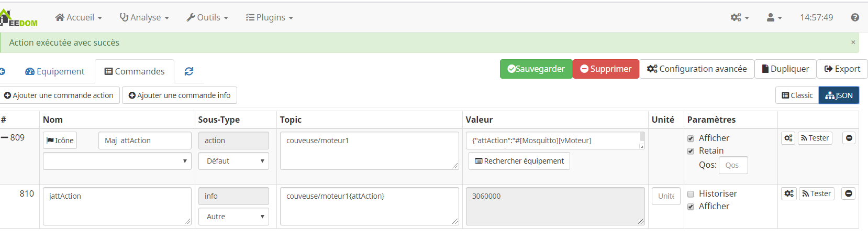Screen dimensions: 868x237
Task: Dismiss the success alert with the X
Action: tap(853, 42)
